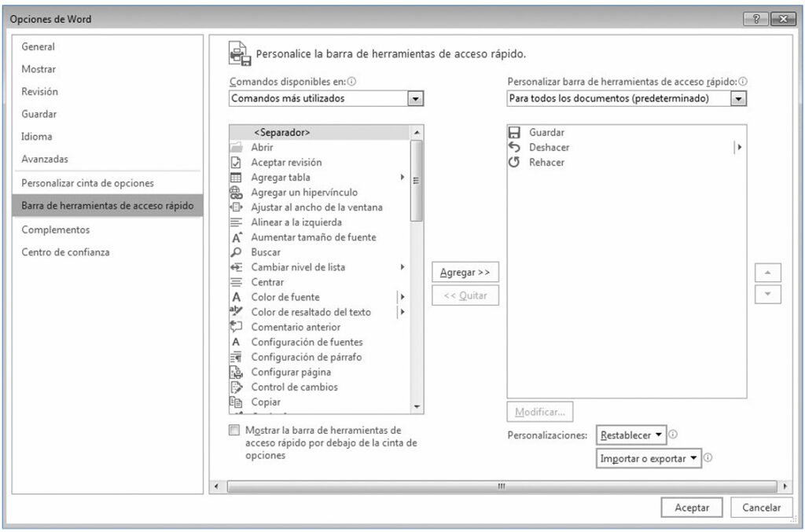Click the commands list scroll down arrow

click(417, 407)
